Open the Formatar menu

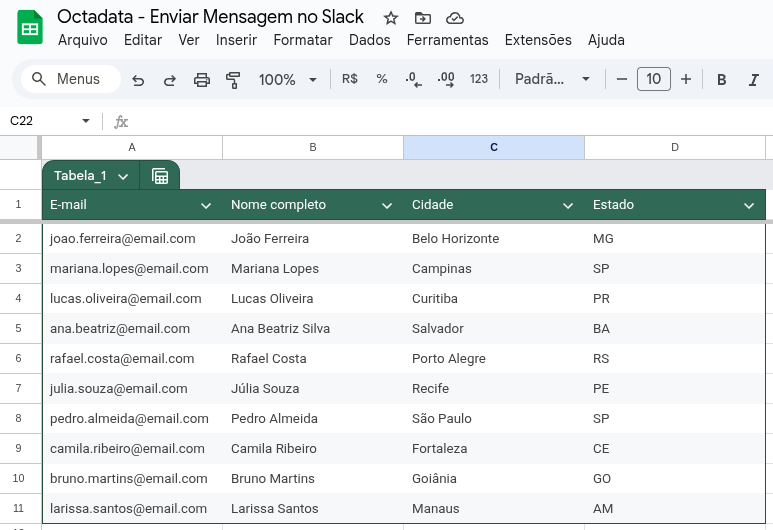(x=303, y=40)
